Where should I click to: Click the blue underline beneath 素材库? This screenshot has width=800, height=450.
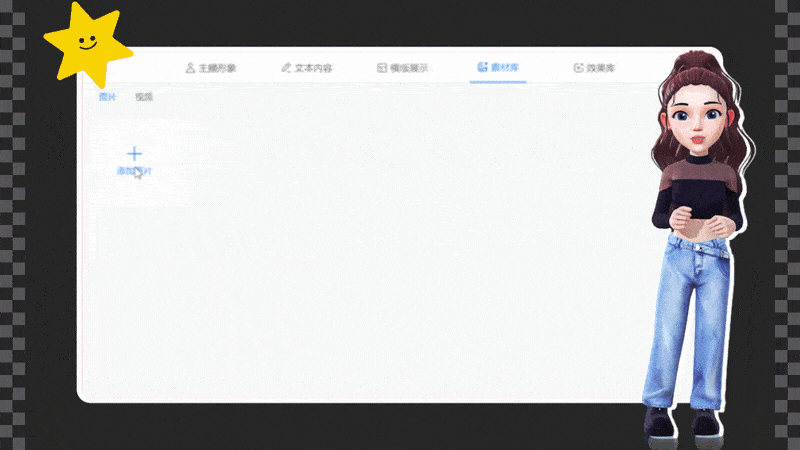[498, 81]
